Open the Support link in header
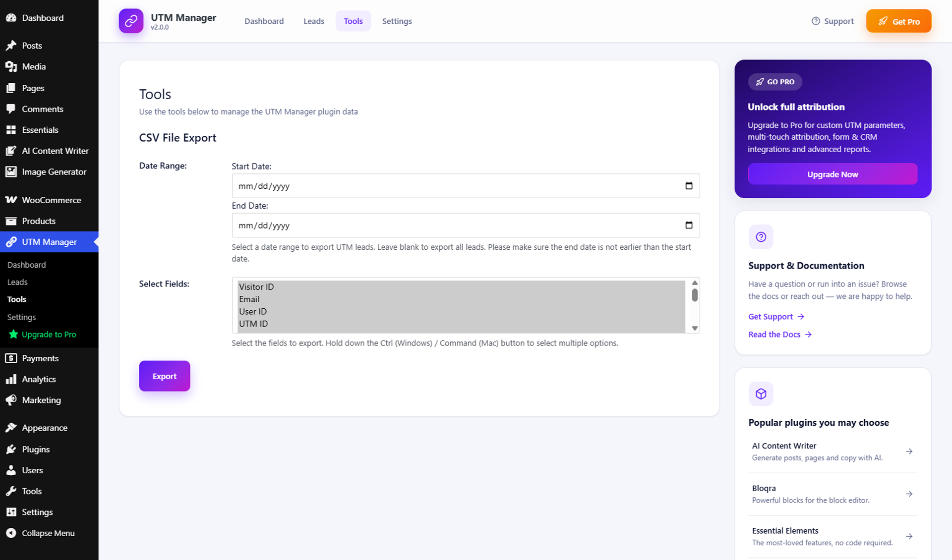Image resolution: width=952 pixels, height=560 pixels. click(833, 21)
